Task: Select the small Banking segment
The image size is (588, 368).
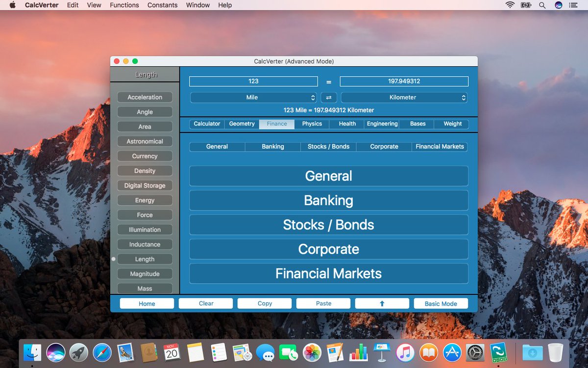Action: [x=273, y=147]
